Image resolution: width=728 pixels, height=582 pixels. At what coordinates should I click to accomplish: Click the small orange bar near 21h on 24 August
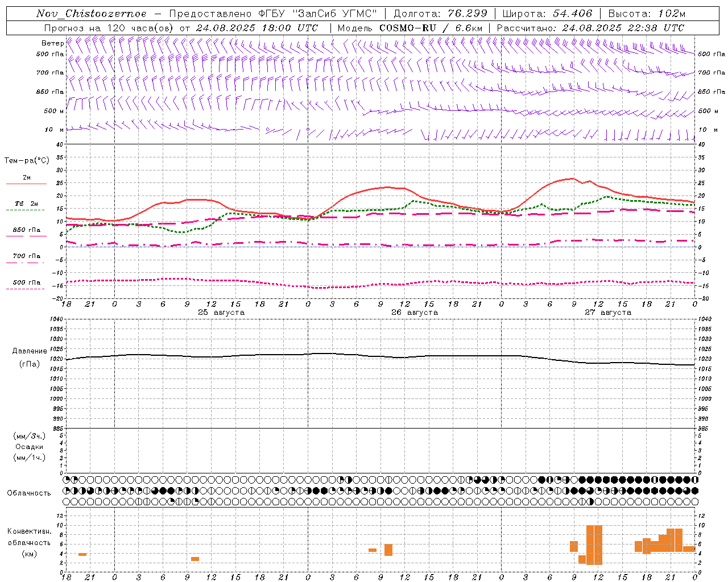point(82,554)
